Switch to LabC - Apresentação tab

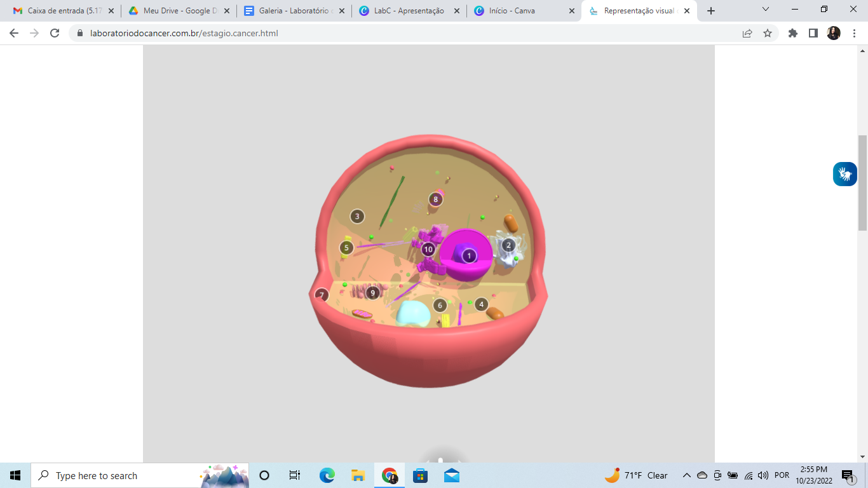409,11
